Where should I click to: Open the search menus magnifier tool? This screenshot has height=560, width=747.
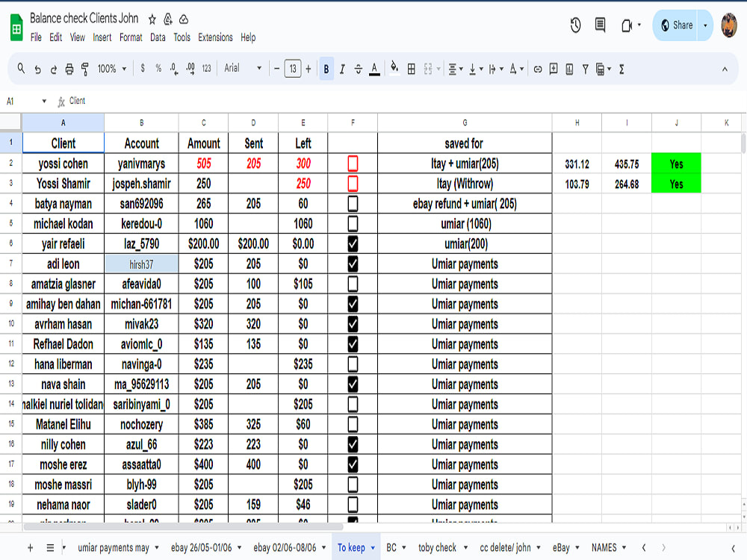coord(21,69)
